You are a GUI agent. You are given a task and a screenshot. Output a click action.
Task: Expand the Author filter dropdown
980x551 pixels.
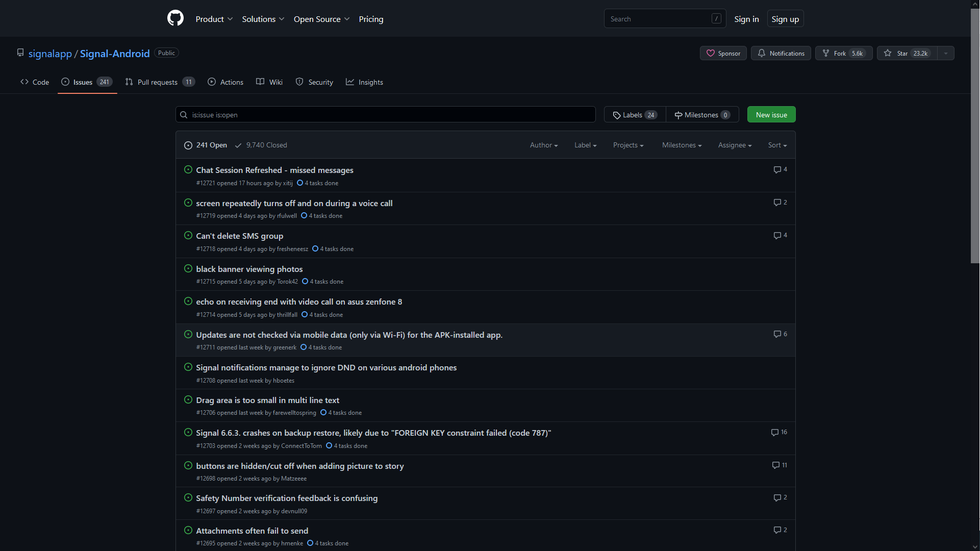click(x=543, y=145)
